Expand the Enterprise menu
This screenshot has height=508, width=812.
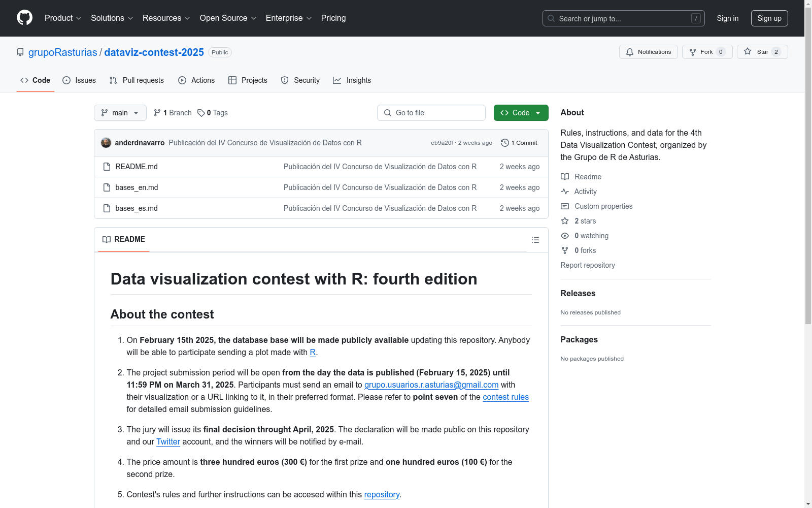point(289,18)
